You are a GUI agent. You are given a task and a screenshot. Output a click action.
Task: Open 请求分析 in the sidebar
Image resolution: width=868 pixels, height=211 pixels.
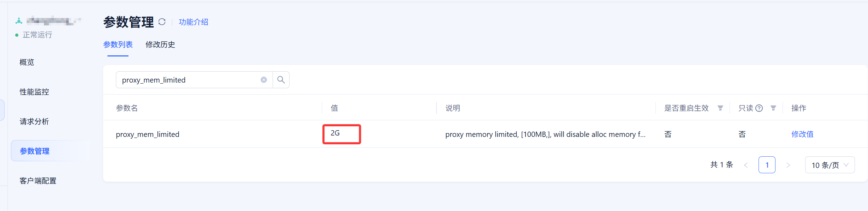point(34,121)
